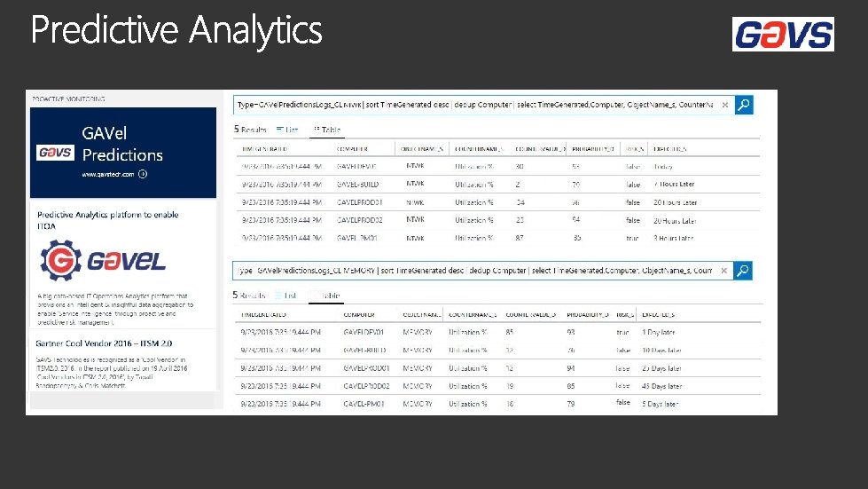
Task: Switch MEMORY results to List view
Action: pos(286,296)
